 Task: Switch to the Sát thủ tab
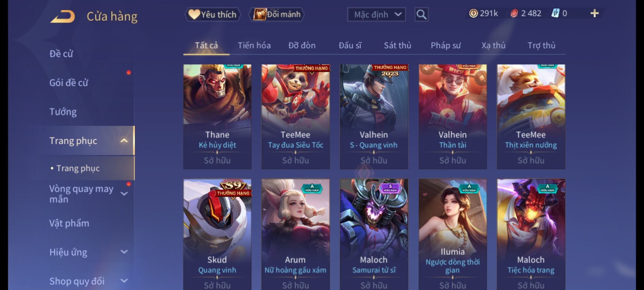397,45
